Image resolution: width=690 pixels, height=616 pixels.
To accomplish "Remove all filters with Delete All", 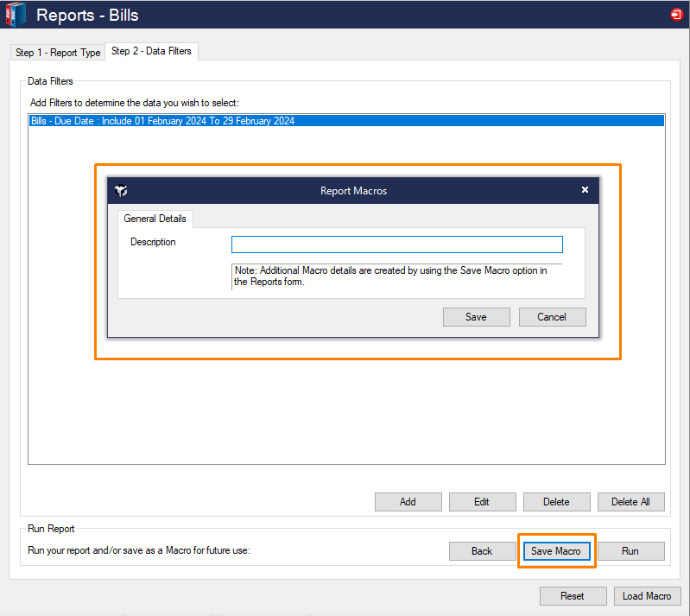I will point(630,502).
